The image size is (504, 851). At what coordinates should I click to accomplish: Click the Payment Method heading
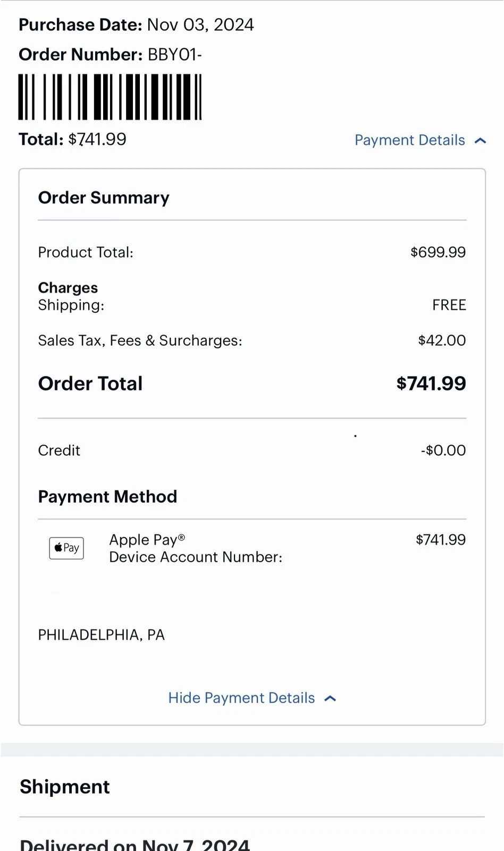pyautogui.click(x=107, y=497)
